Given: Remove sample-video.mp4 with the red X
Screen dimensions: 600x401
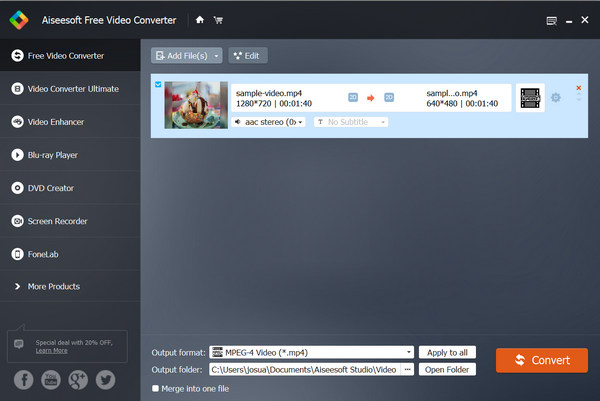Looking at the screenshot, I should 578,88.
